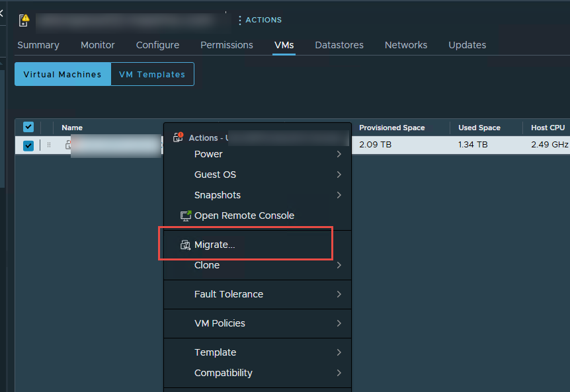Click the VM actions header icon

point(178,137)
